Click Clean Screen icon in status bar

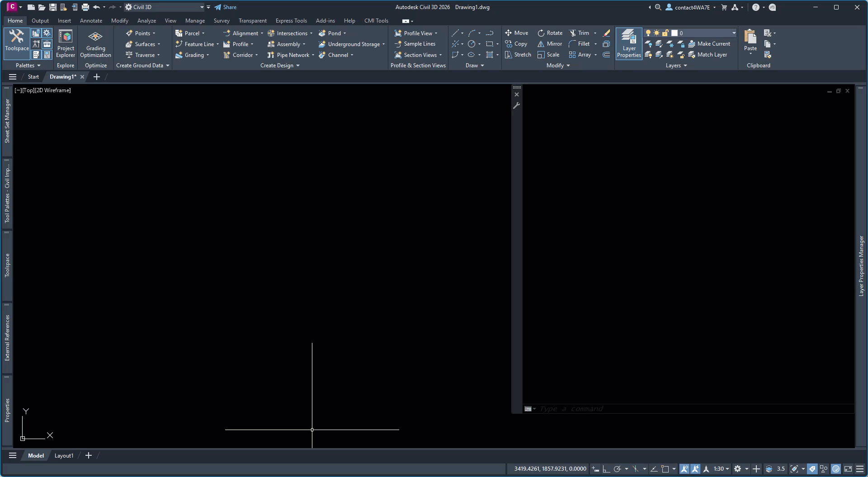coord(848,469)
